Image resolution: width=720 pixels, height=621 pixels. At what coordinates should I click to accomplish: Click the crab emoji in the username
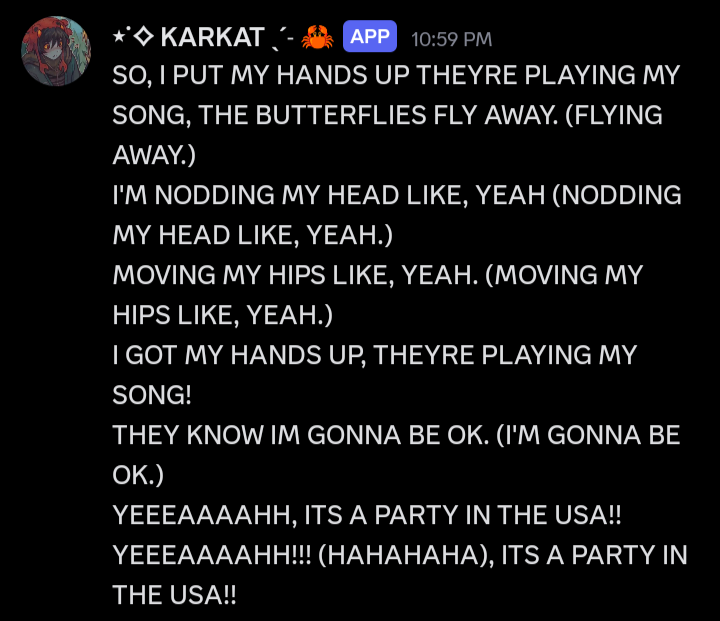pos(317,37)
